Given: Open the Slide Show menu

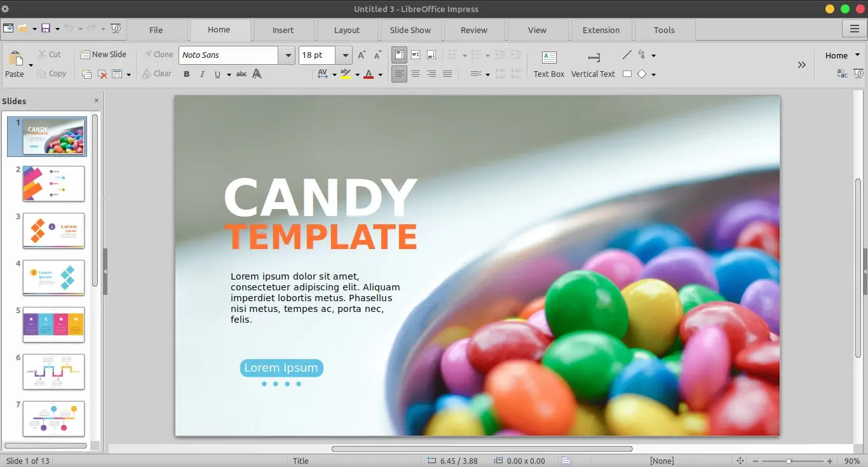Looking at the screenshot, I should pos(410,30).
